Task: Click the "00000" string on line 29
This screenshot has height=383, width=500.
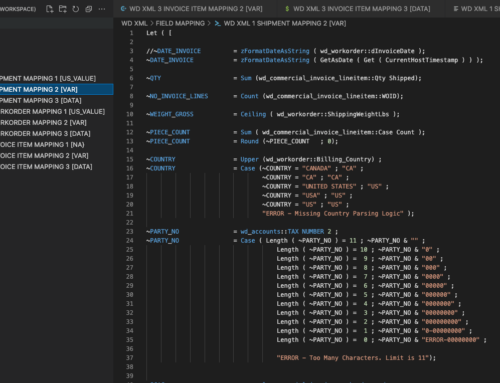Action: (434, 286)
